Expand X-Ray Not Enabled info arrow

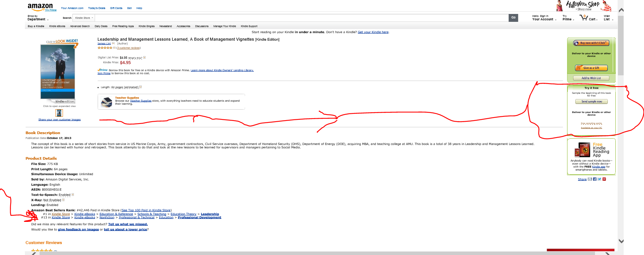click(63, 200)
